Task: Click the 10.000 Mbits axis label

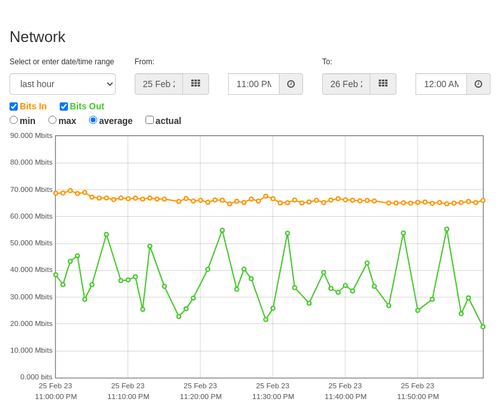Action: tap(31, 350)
